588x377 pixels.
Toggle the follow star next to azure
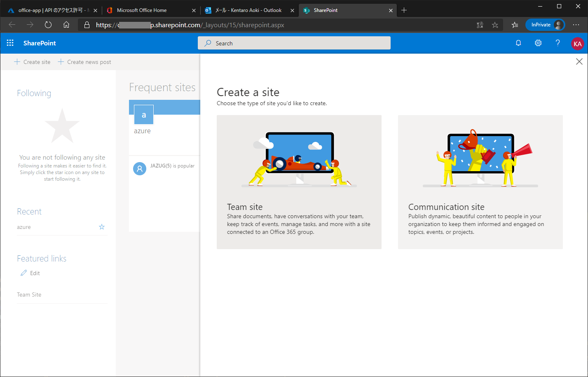101,226
